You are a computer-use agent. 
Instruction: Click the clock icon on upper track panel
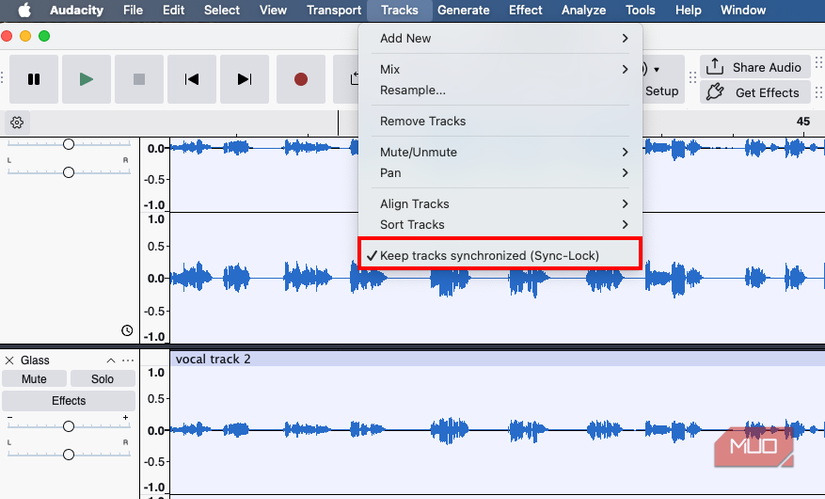point(127,331)
